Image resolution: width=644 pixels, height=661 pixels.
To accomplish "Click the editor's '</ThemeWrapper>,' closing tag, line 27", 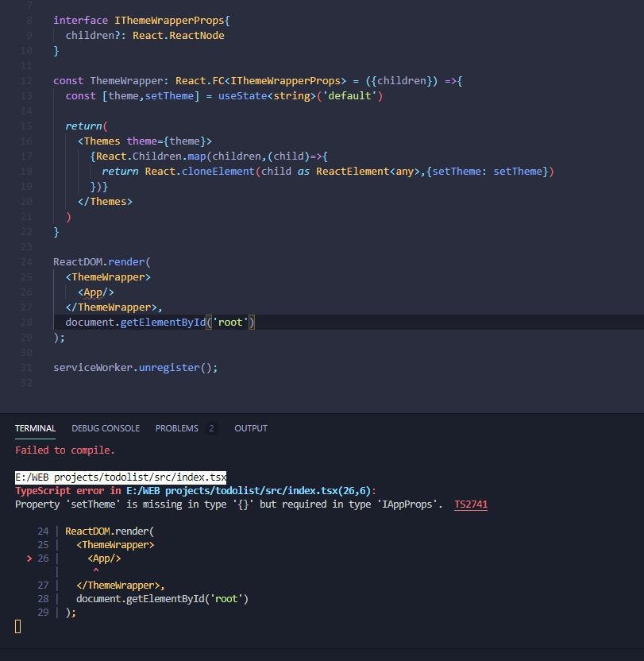I will (x=114, y=307).
